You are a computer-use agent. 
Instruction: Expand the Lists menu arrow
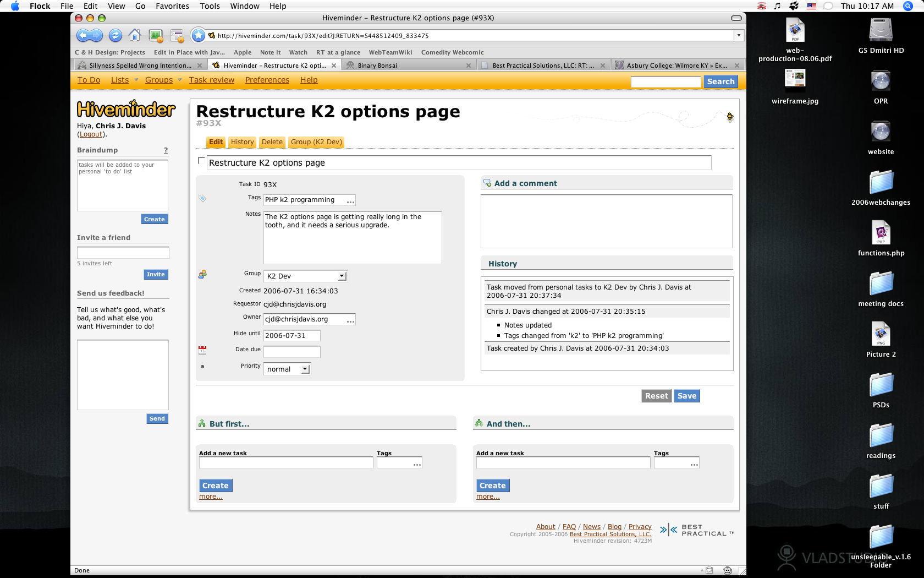pyautogui.click(x=136, y=80)
